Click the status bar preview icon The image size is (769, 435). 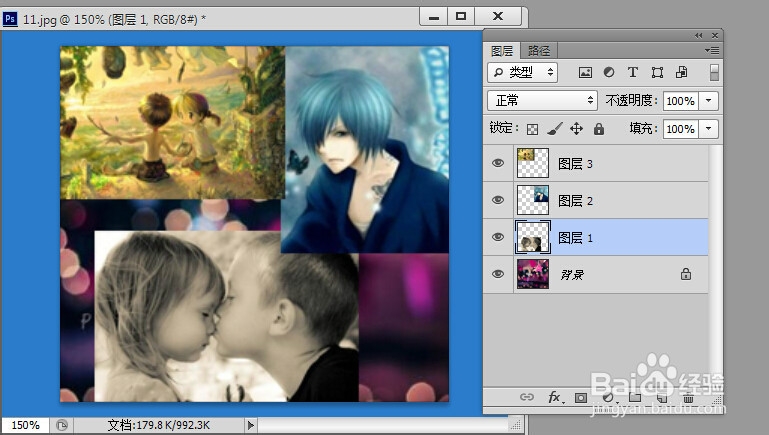[x=62, y=425]
